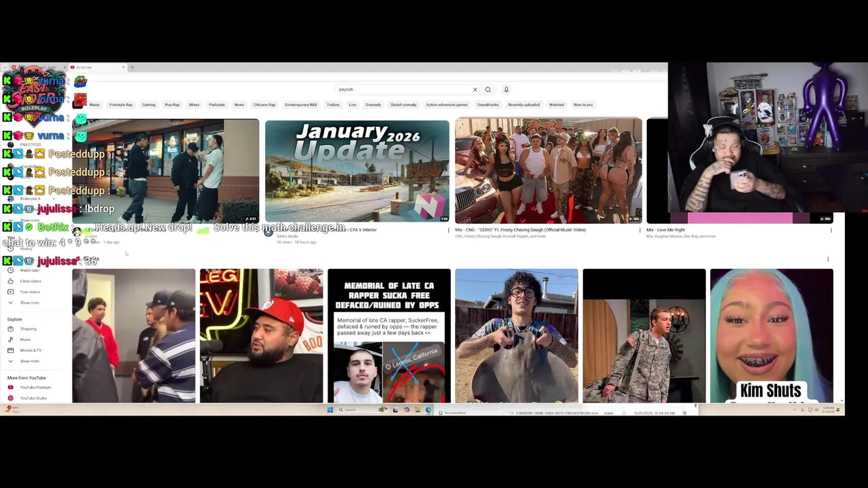Open a new browser tab with plus
The image size is (868, 488).
[x=132, y=67]
